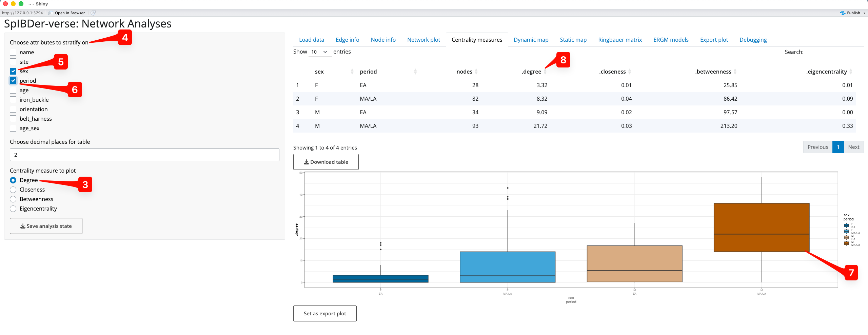Click the dark orange M MA/LA boxplot
868x335 pixels.
point(762,227)
